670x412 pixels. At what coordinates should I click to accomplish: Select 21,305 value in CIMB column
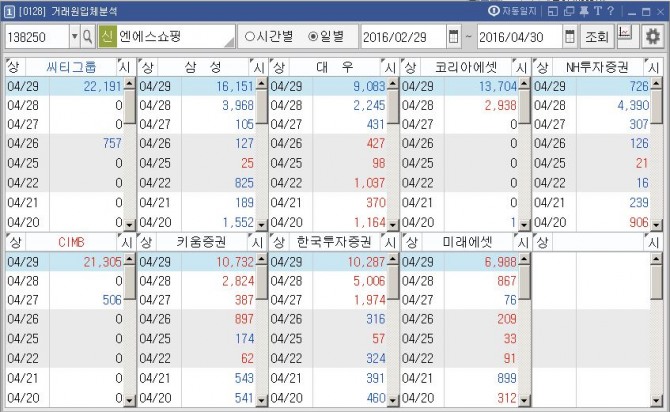tap(103, 262)
